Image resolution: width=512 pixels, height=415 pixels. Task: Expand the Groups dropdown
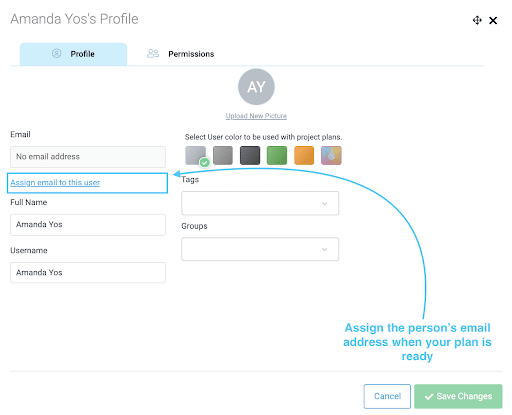(x=260, y=249)
